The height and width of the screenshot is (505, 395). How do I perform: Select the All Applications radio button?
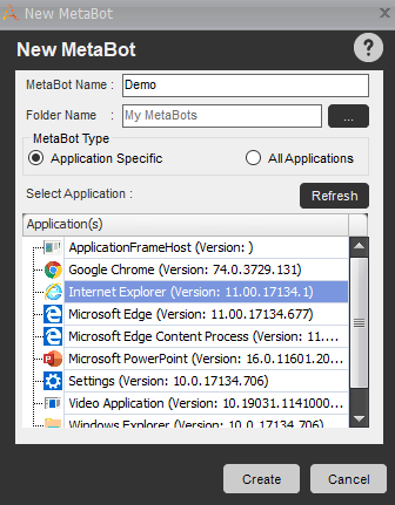pyautogui.click(x=253, y=158)
